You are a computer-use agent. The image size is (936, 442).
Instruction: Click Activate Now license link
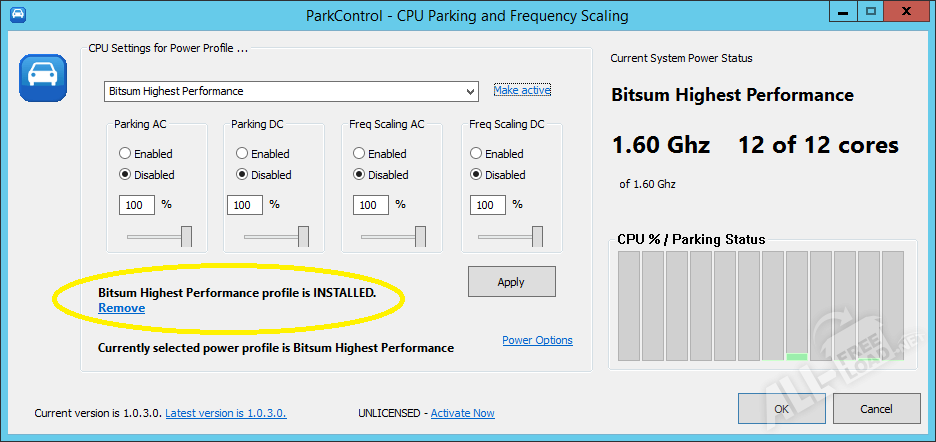tap(462, 413)
